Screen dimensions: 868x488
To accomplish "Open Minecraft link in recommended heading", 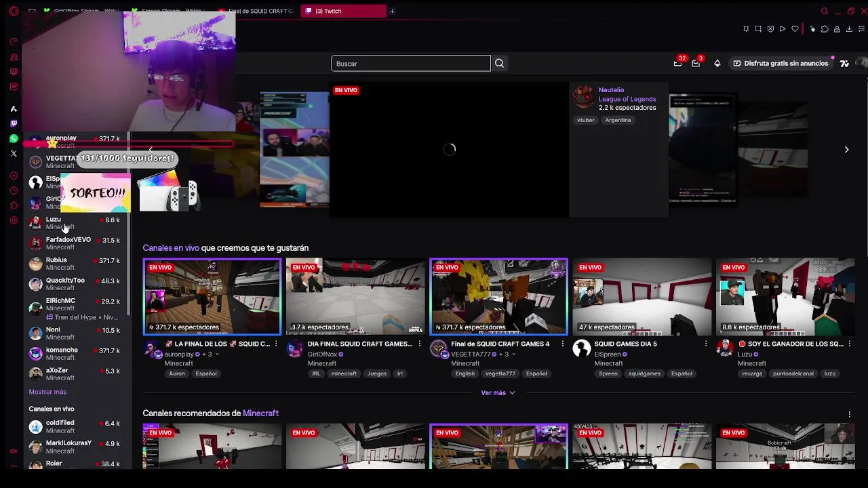I will (x=260, y=413).
